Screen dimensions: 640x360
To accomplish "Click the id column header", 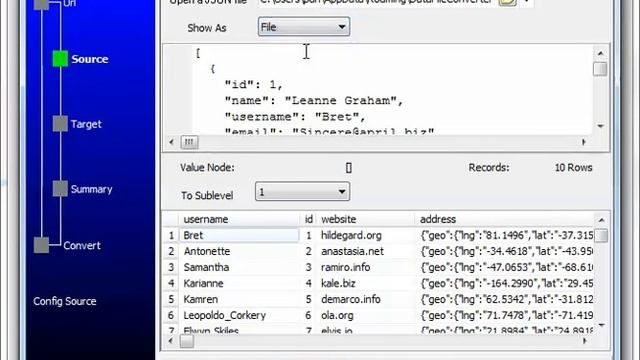I will click(308, 219).
